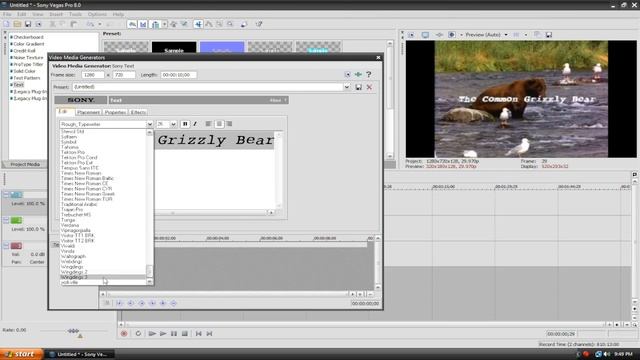This screenshot has height=360, width=640.
Task: Click the Save project icon
Action: point(28,24)
